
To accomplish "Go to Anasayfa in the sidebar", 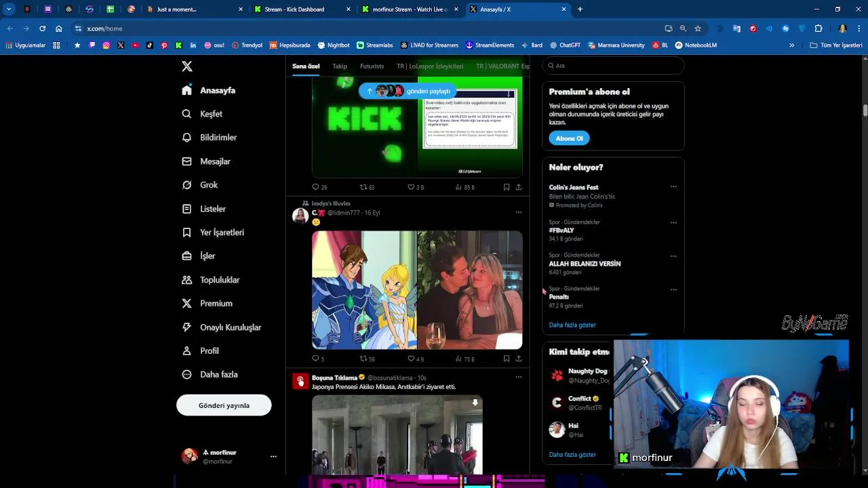I will point(209,90).
